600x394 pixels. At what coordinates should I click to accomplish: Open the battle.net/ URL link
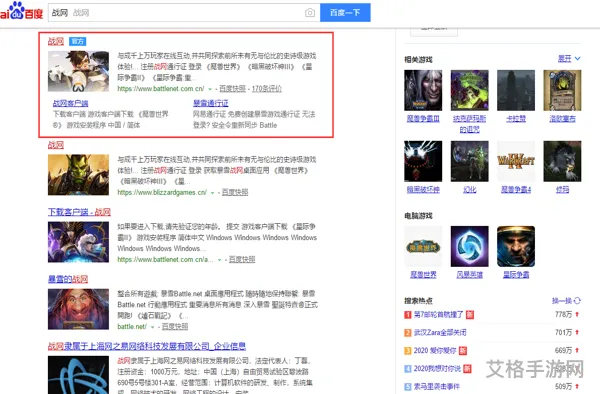pyautogui.click(x=132, y=327)
